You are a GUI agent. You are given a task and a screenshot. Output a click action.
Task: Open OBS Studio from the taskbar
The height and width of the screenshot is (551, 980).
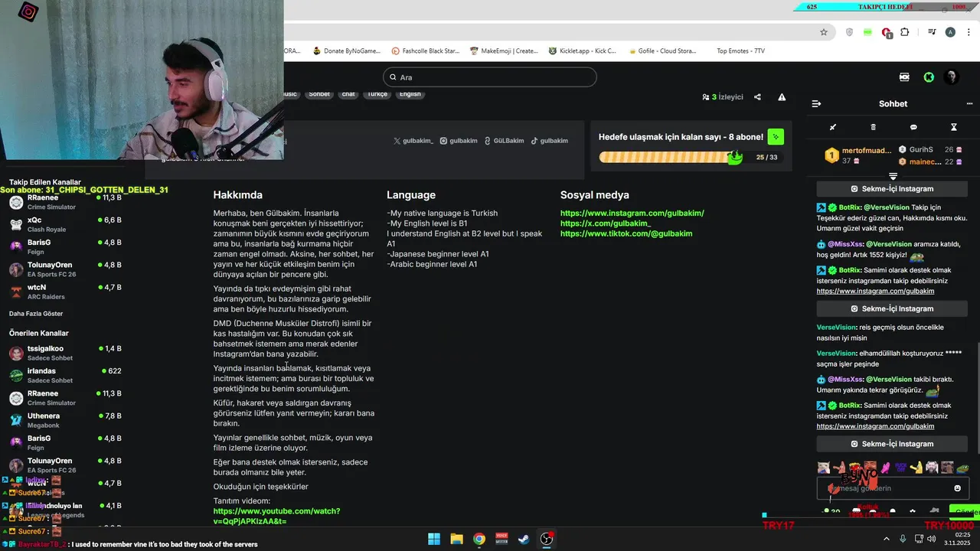547,539
